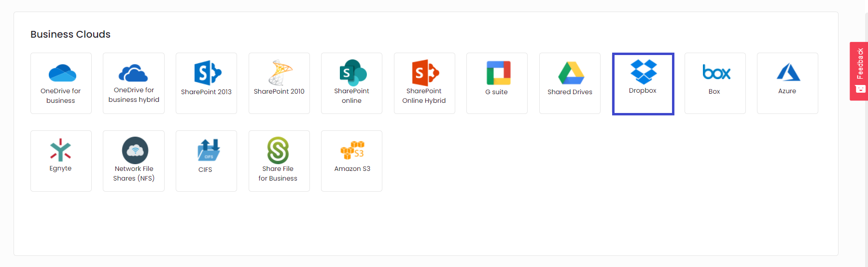Screen dimensions: 868x267
Task: Click the "CIFS" text label
Action: 205,169
